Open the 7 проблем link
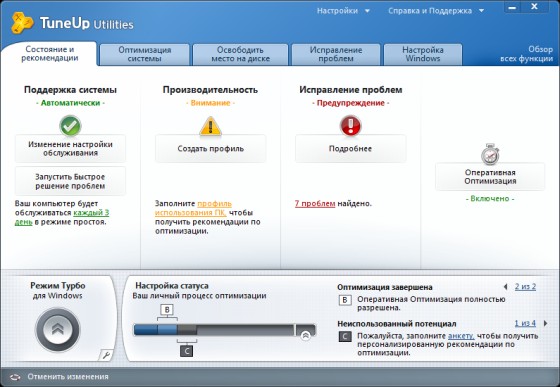Screen dimensions: 560x387 315,203
